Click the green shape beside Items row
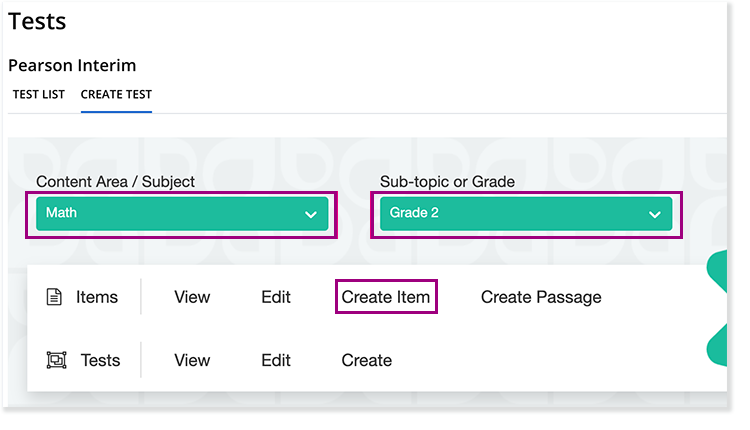The image size is (750, 430). (717, 271)
